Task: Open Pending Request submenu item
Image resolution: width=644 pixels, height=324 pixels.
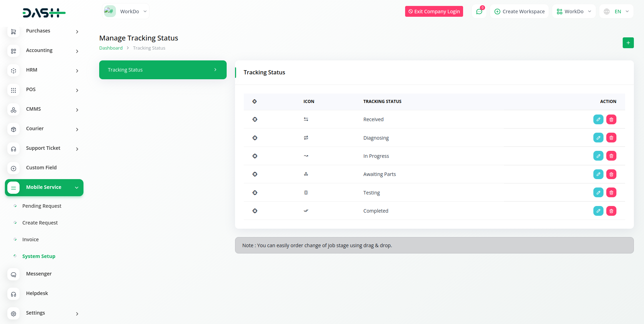Action: (42, 206)
